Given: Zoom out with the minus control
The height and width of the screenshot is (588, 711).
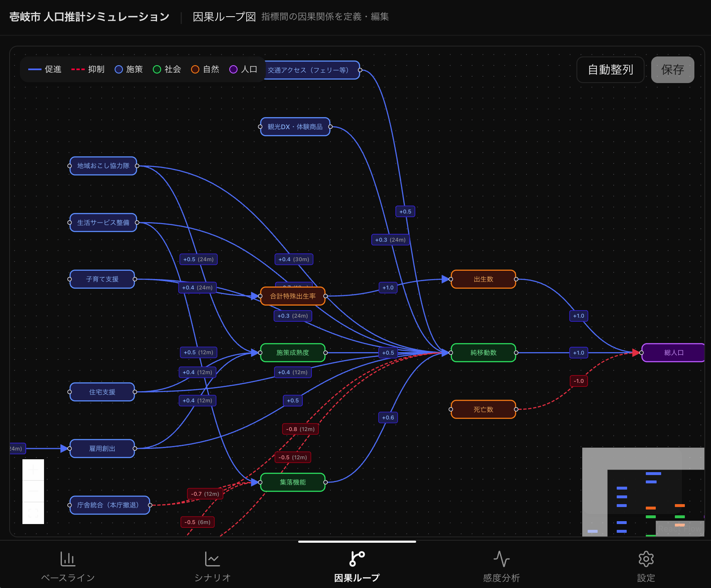Looking at the screenshot, I should coord(33,492).
